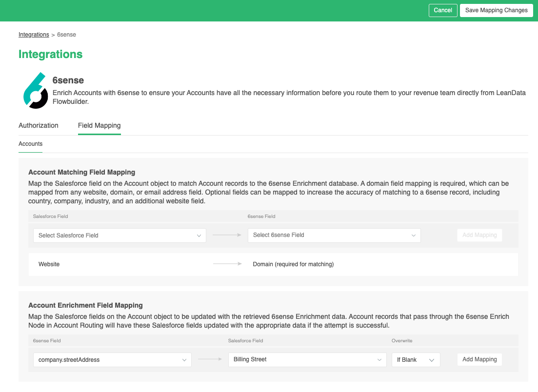Screen dimensions: 538x392
Task: Click Save Mapping Changes button
Action: (x=496, y=10)
